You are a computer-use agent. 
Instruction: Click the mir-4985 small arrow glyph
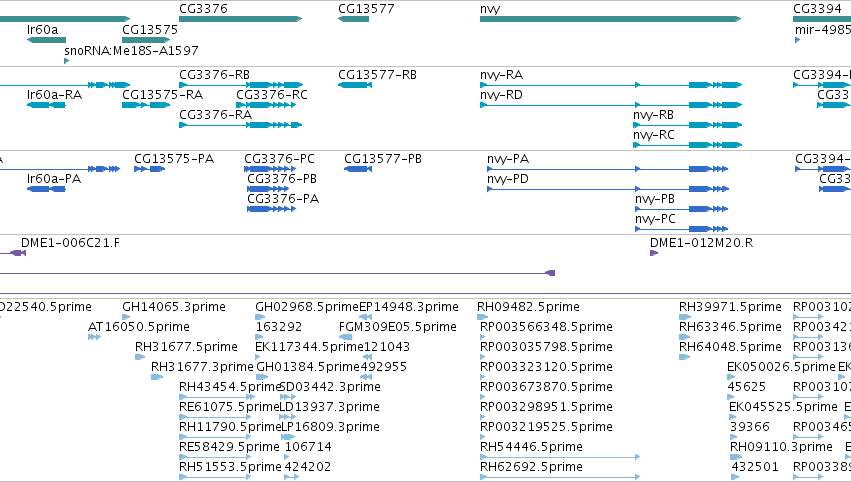(x=797, y=40)
